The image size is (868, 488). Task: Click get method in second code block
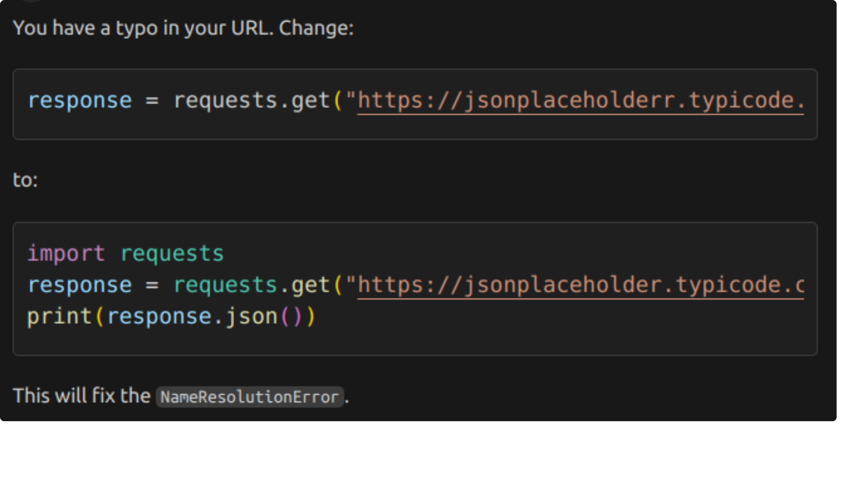pos(310,285)
